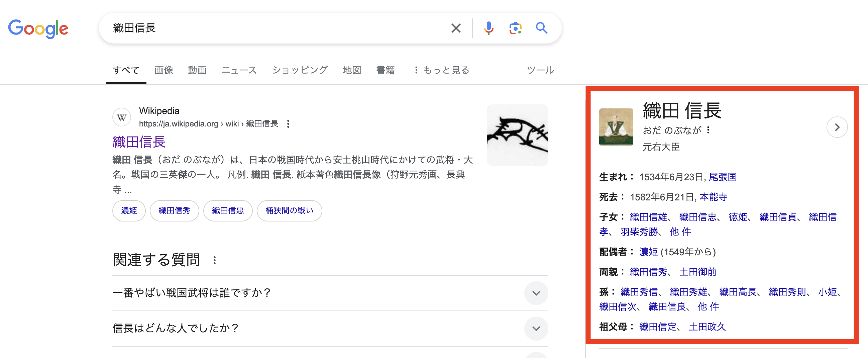Click 織田信雄 in the 子女 row
The image size is (868, 358).
click(x=648, y=217)
